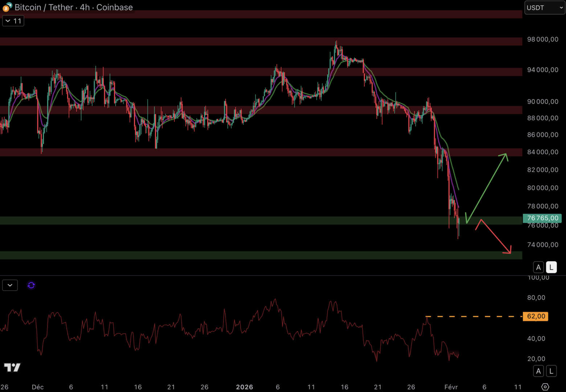Screen dimensions: 566x392
Task: Click the 2026 label on time axis
Action: click(x=245, y=387)
